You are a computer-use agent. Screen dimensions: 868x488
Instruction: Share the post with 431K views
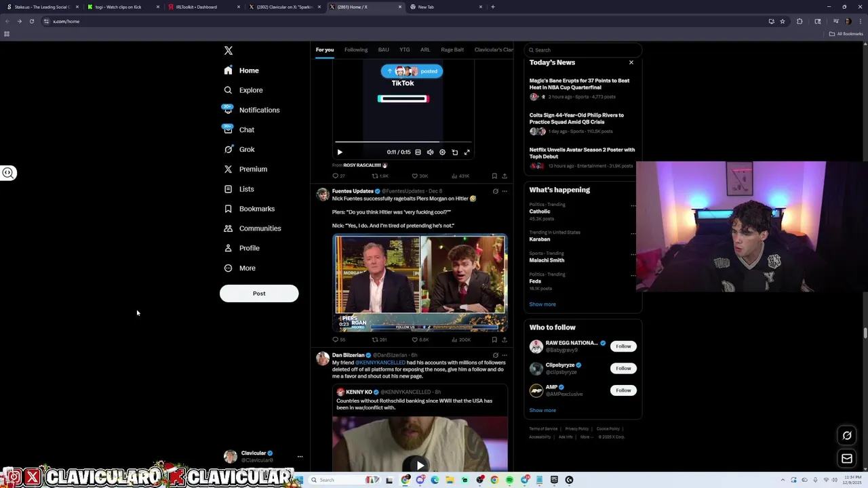coord(505,176)
